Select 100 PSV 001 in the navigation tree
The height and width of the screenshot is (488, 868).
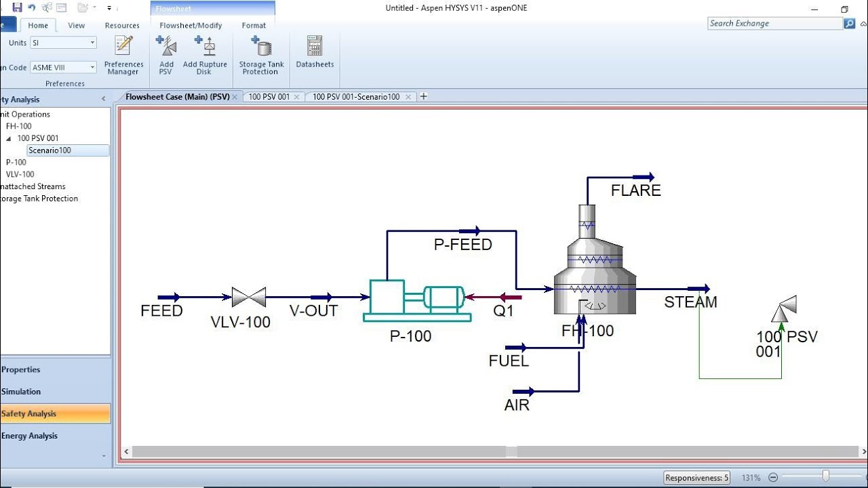tap(38, 138)
